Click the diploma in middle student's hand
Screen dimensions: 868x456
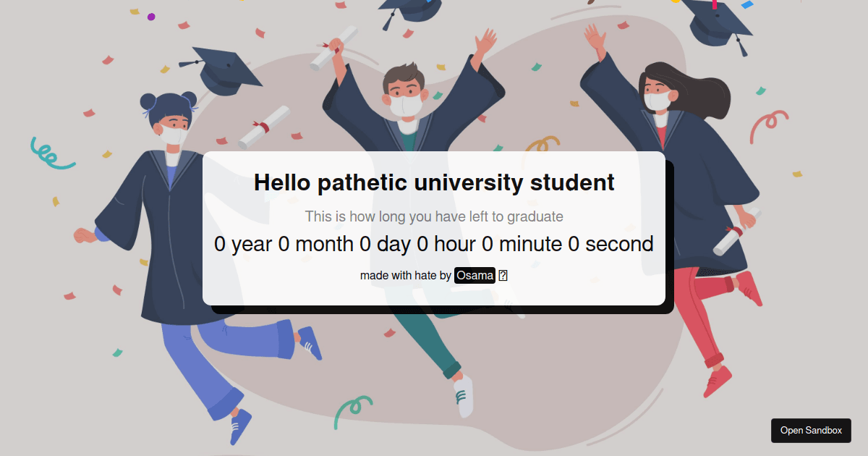tap(334, 48)
